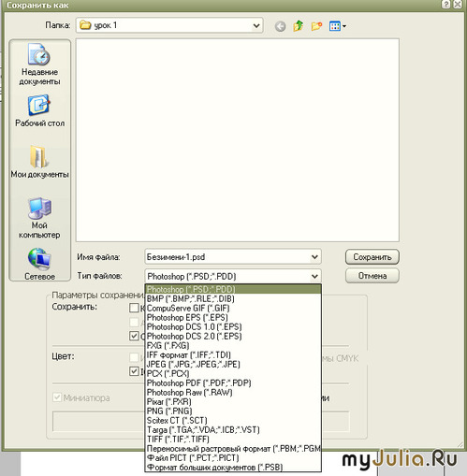Click the Back navigation arrow icon
This screenshot has width=467, height=476.
[x=280, y=26]
